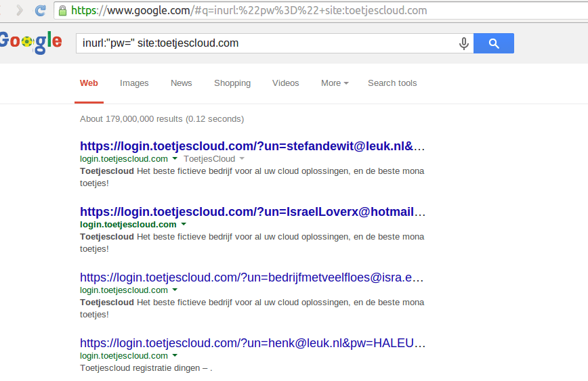Switch to the News tab

tap(181, 83)
